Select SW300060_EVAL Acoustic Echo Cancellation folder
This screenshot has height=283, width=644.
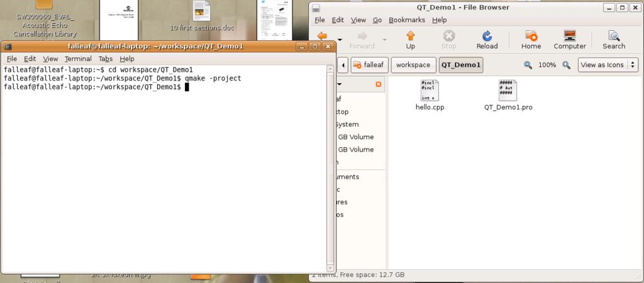pyautogui.click(x=46, y=21)
